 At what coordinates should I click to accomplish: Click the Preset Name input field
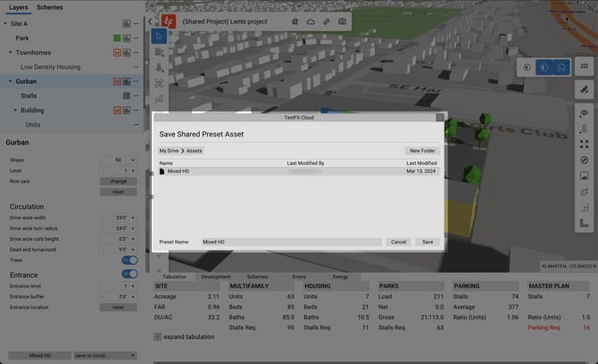(x=291, y=242)
